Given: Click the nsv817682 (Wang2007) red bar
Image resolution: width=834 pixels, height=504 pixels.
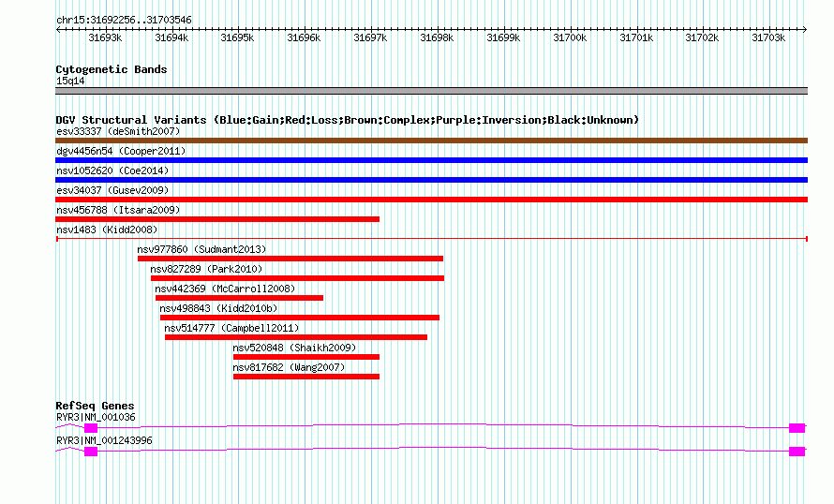Looking at the screenshot, I should [306, 377].
